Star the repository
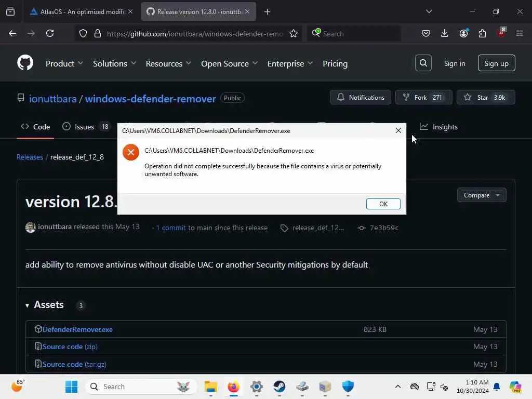 [486, 97]
